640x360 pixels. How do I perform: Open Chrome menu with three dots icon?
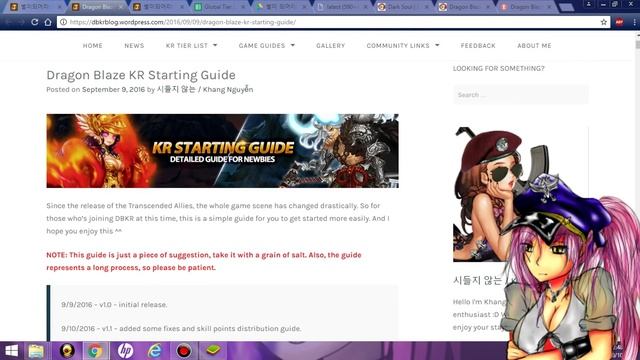point(634,22)
